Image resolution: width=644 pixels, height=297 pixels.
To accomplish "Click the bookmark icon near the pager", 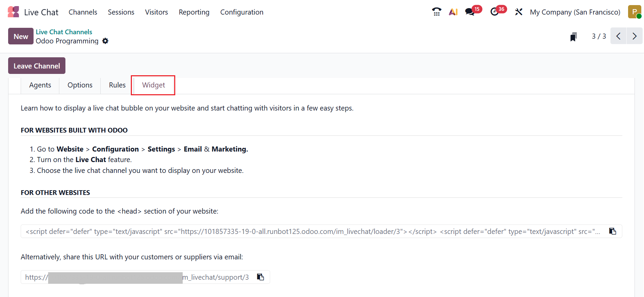I will tap(573, 37).
